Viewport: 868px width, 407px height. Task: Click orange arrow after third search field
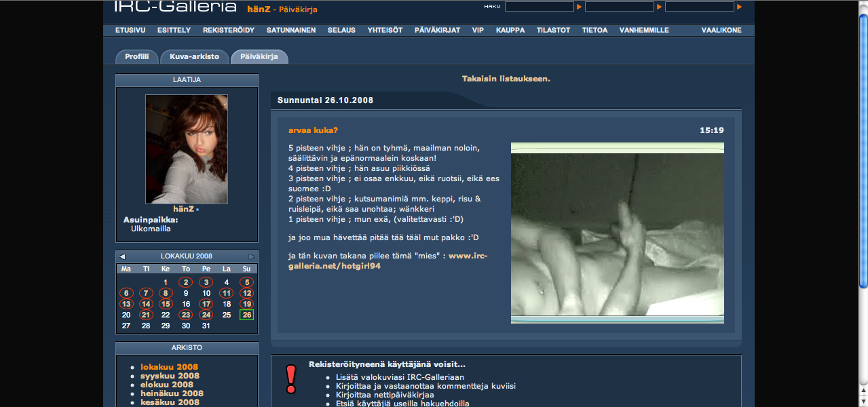739,7
